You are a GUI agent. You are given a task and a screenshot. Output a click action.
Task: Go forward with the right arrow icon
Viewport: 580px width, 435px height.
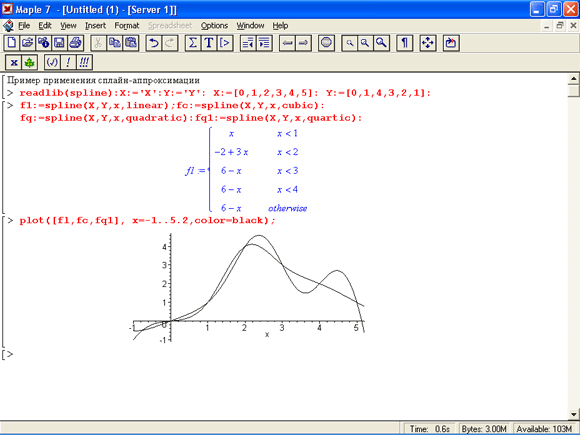click(x=303, y=43)
